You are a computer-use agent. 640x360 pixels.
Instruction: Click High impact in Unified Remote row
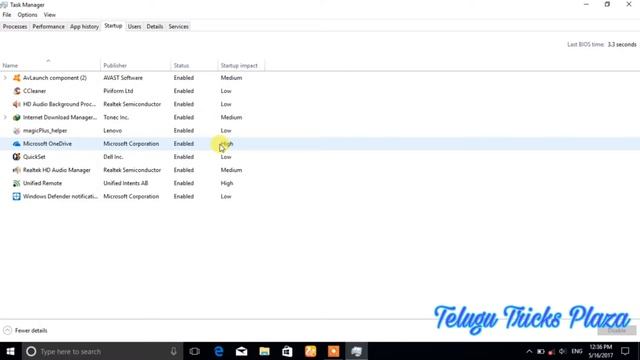[x=227, y=183]
